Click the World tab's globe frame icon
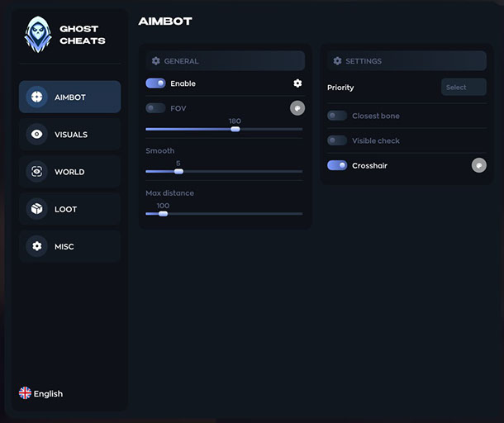504x423 pixels. [36, 172]
